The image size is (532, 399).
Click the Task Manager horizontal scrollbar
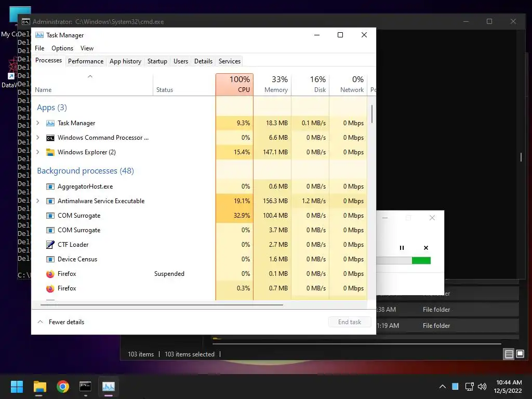tap(162, 305)
